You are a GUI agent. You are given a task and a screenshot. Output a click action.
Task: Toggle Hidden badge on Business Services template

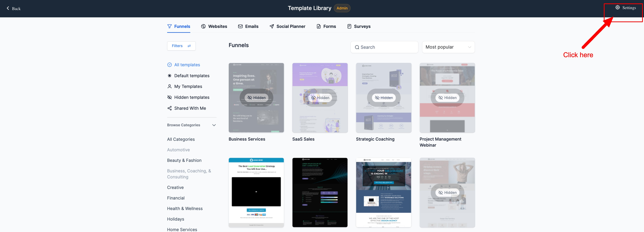[x=256, y=98]
